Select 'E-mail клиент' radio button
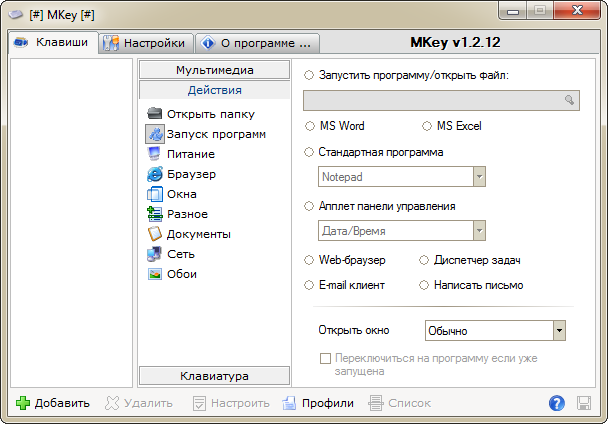The height and width of the screenshot is (424, 608). pyautogui.click(x=309, y=285)
